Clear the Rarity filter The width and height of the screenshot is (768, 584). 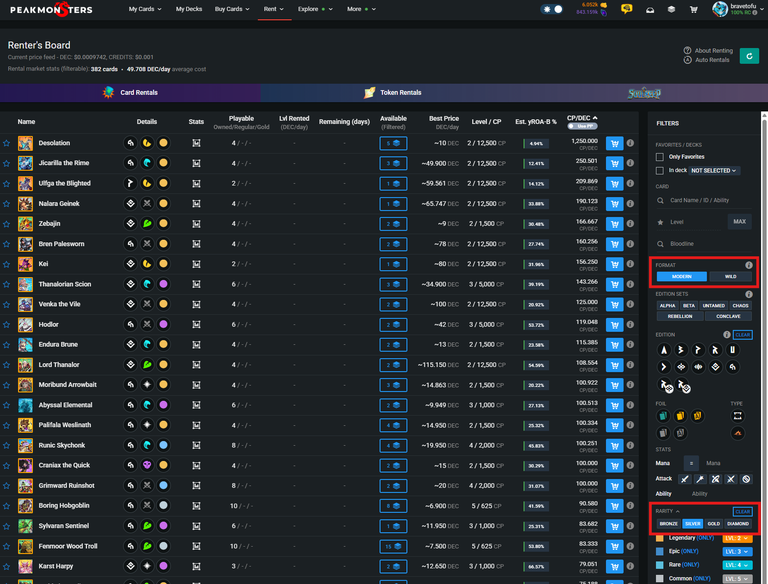click(743, 512)
